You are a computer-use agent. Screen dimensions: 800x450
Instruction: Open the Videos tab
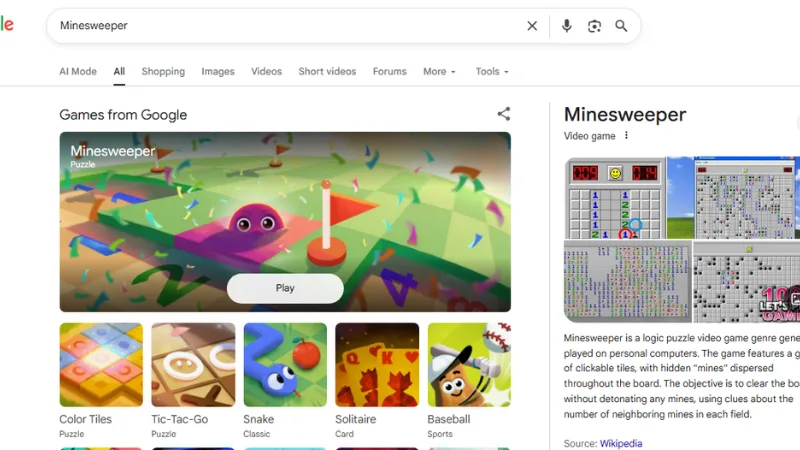[266, 71]
